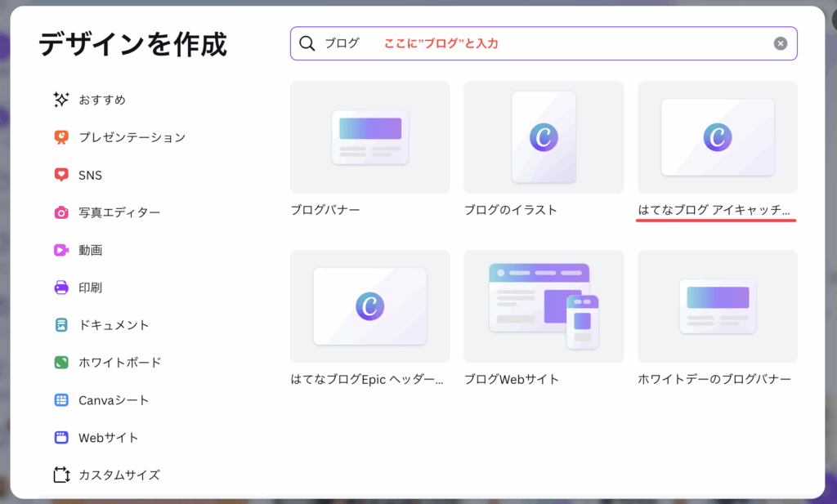
Task: Click the green ホワイトボード icon
Action: pos(61,363)
